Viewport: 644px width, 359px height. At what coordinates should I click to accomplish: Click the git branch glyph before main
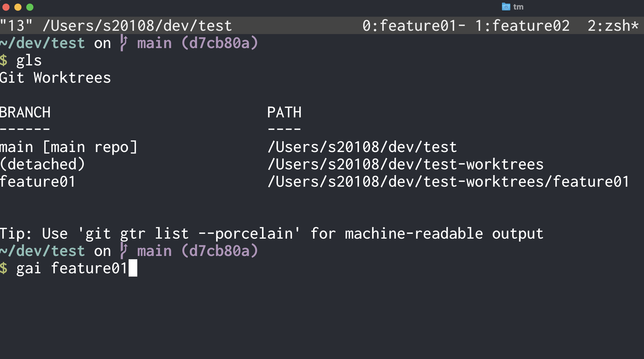124,42
